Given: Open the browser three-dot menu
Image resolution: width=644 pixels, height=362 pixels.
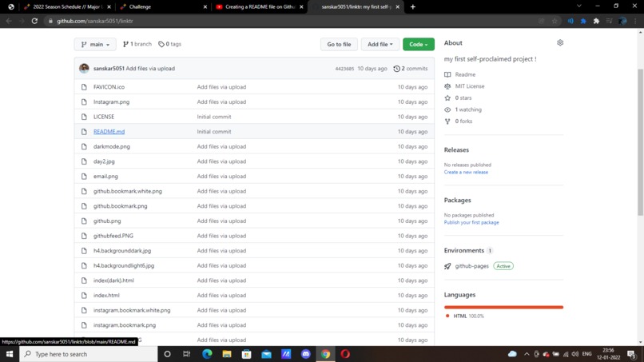Looking at the screenshot, I should [x=635, y=21].
